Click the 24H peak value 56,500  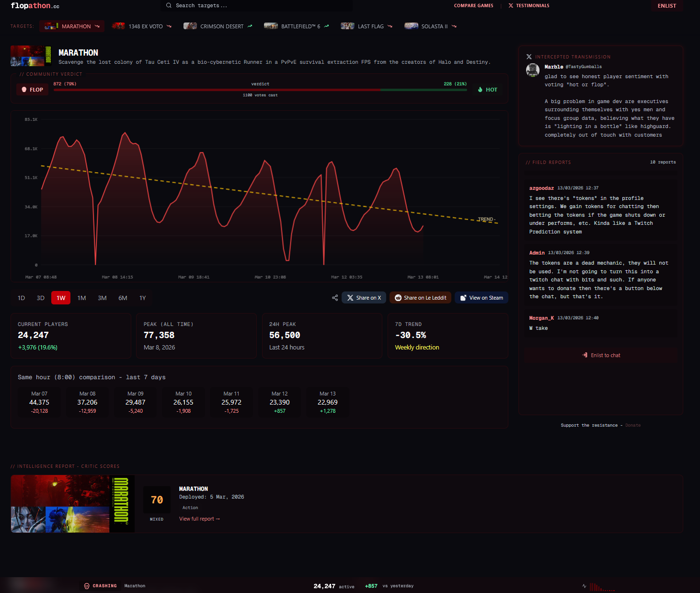coord(285,335)
